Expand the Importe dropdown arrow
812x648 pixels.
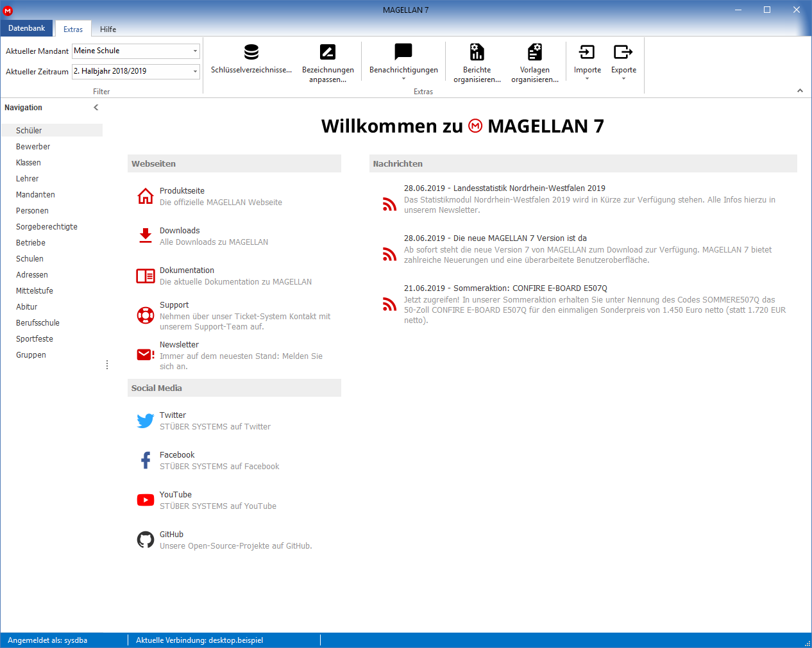587,79
